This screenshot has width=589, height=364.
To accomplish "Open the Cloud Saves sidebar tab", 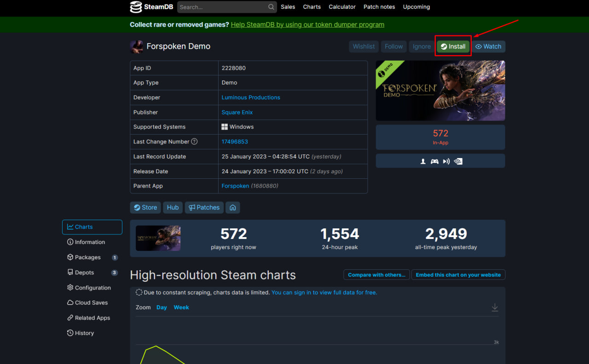I will point(92,303).
